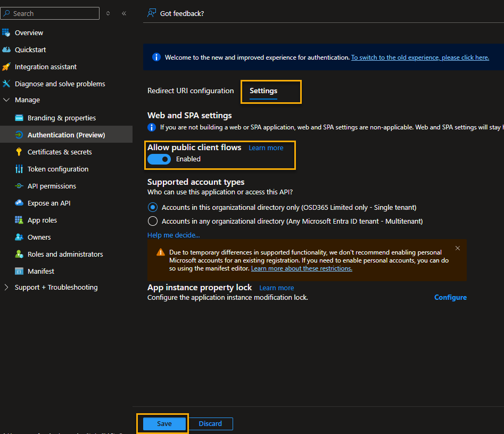Save the authentication settings
Screen dimensions: 504x434
tap(164, 424)
